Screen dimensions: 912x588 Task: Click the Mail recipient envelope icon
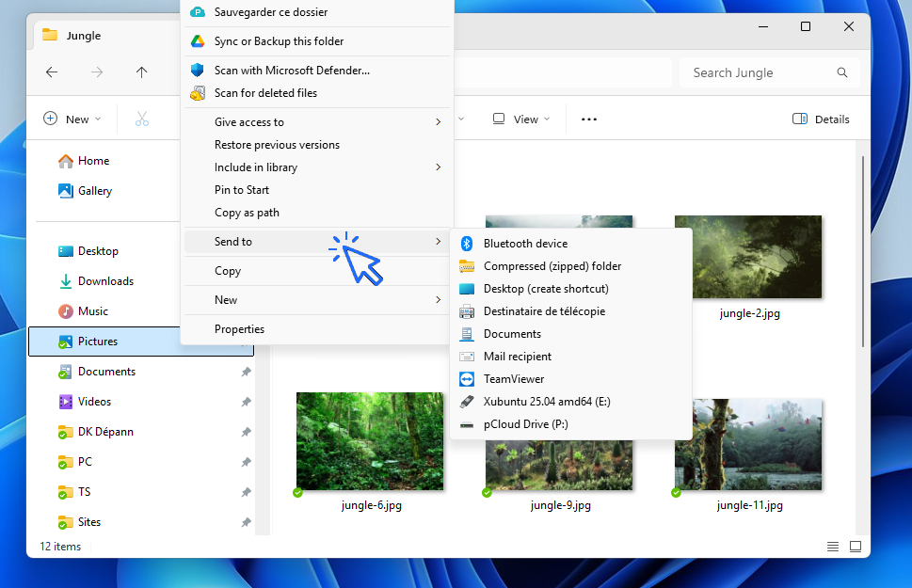point(467,357)
